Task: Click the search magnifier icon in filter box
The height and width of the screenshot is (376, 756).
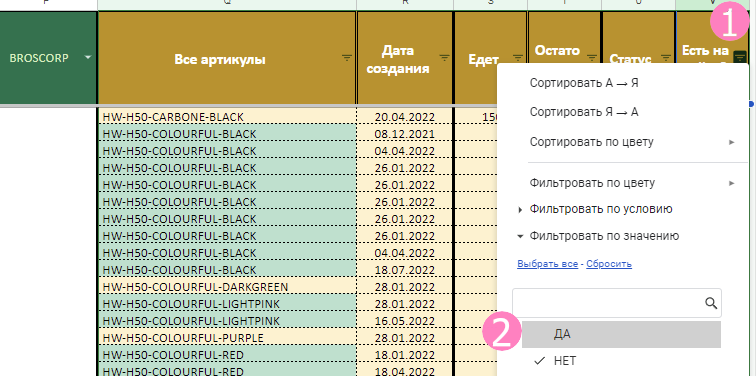Action: coord(711,303)
